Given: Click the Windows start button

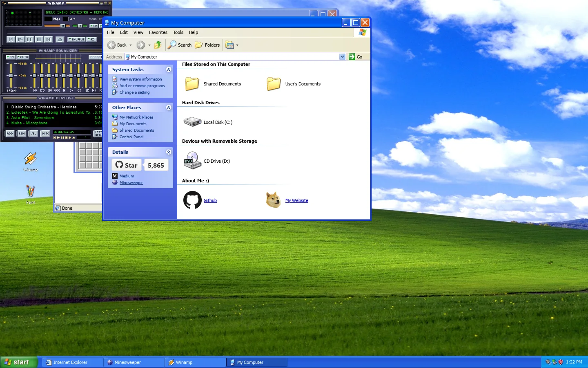Looking at the screenshot, I should tap(19, 362).
